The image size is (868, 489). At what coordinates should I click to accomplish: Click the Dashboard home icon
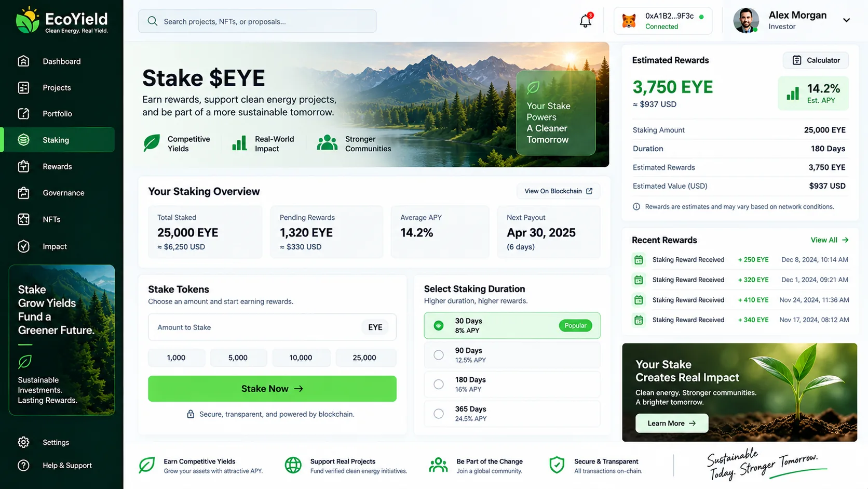(23, 61)
